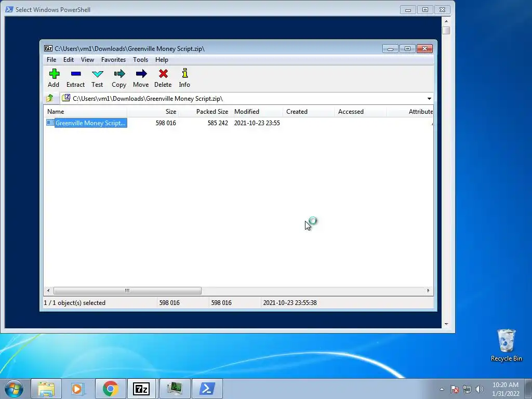Click the red Delete icon
This screenshot has width=532, height=399.
163,78
